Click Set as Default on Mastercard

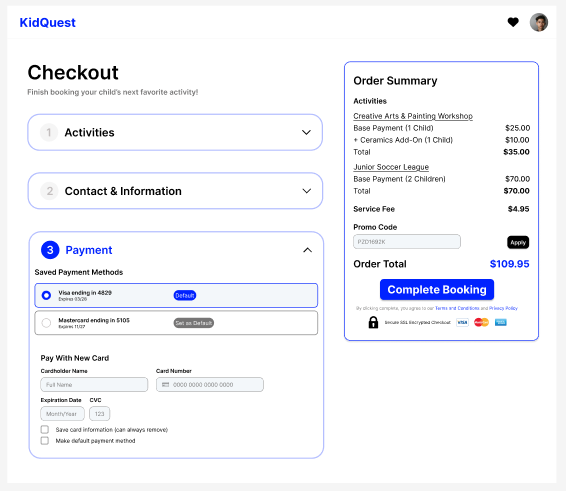point(194,323)
